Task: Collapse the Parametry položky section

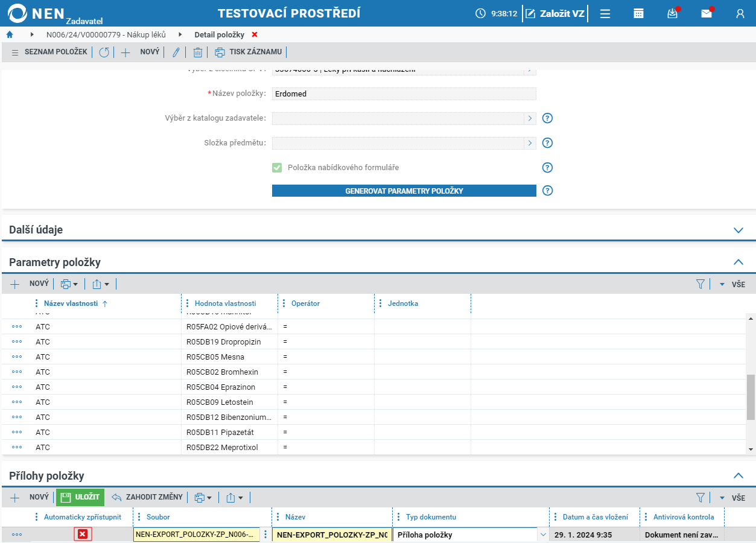Action: pyautogui.click(x=738, y=262)
